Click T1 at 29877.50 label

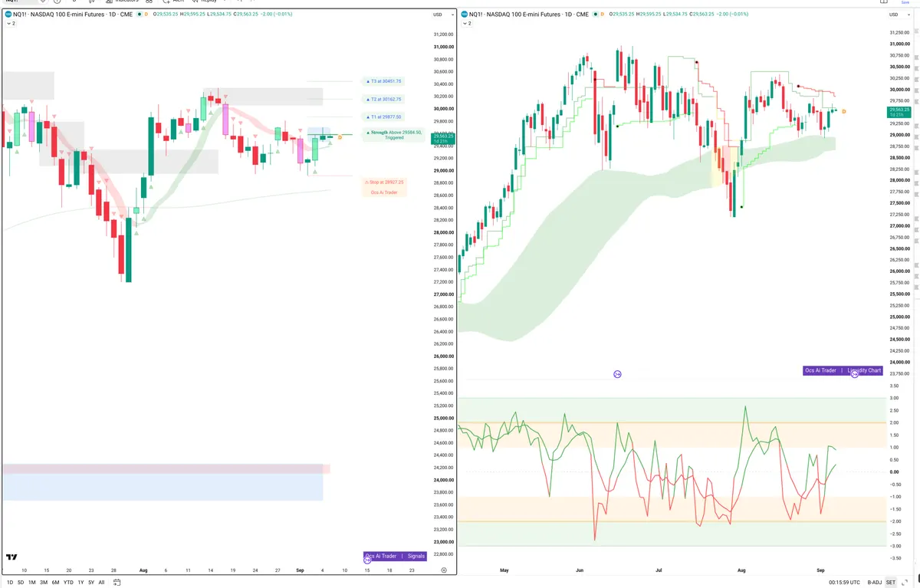pos(384,117)
